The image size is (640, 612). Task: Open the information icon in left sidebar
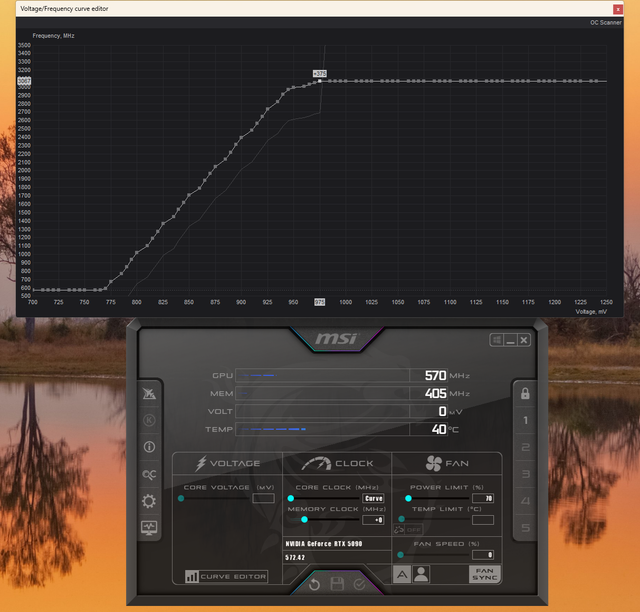[x=149, y=447]
